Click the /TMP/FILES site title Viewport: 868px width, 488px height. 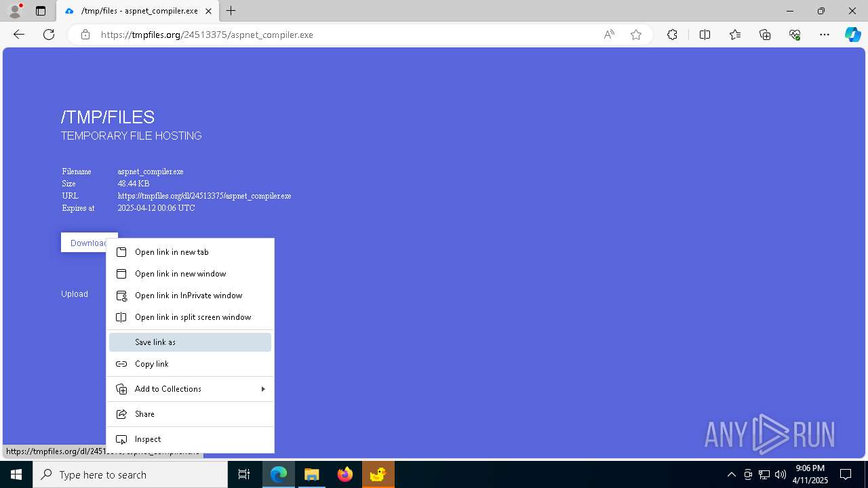pyautogui.click(x=108, y=117)
